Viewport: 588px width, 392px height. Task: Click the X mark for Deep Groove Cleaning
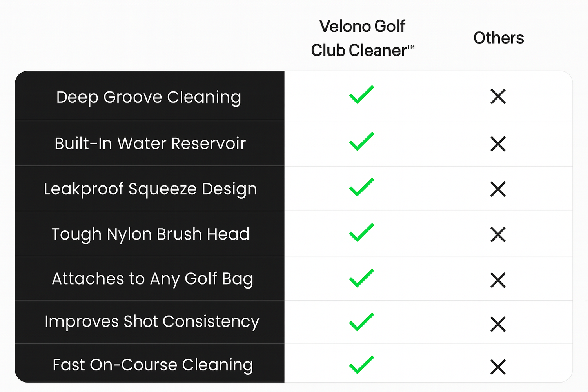[498, 96]
